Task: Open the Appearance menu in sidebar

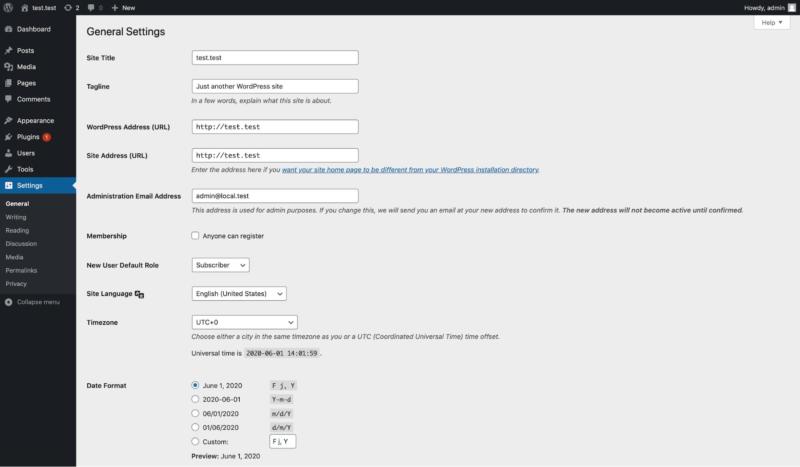Action: (x=35, y=120)
